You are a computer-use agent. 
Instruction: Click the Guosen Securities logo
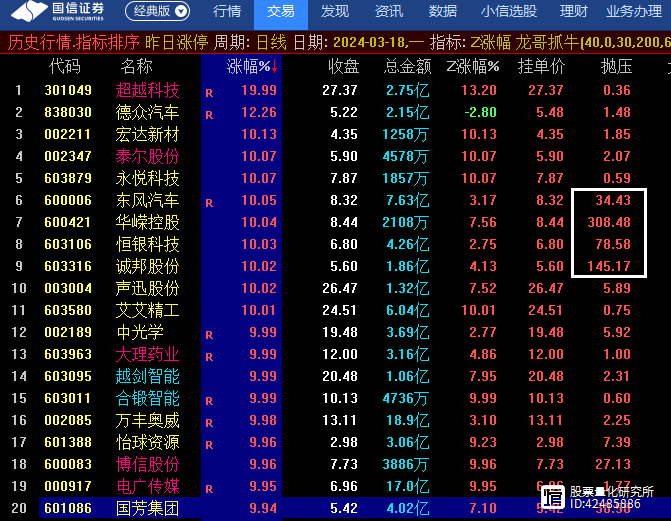pos(57,12)
